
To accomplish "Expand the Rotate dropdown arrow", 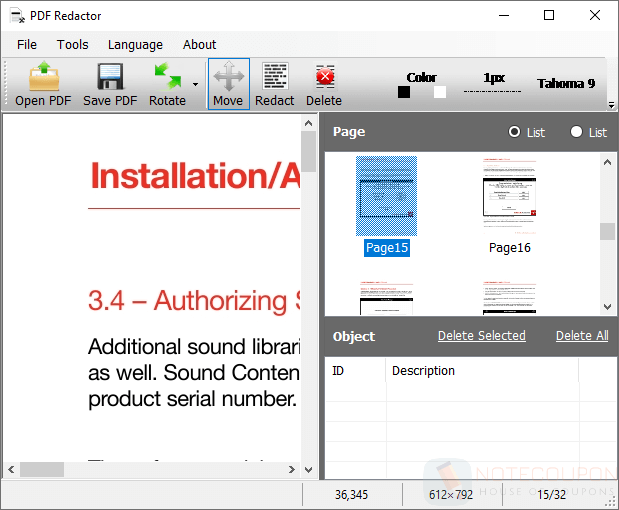I will pos(195,84).
